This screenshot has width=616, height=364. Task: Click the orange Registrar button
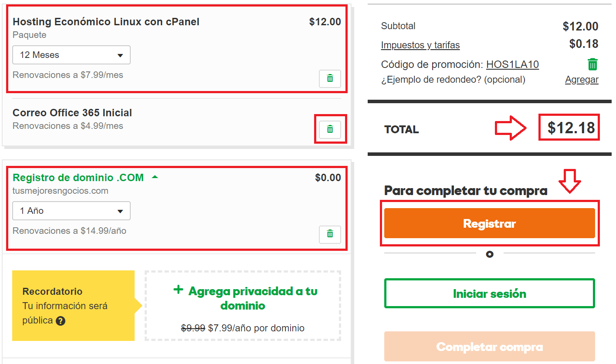click(x=489, y=223)
